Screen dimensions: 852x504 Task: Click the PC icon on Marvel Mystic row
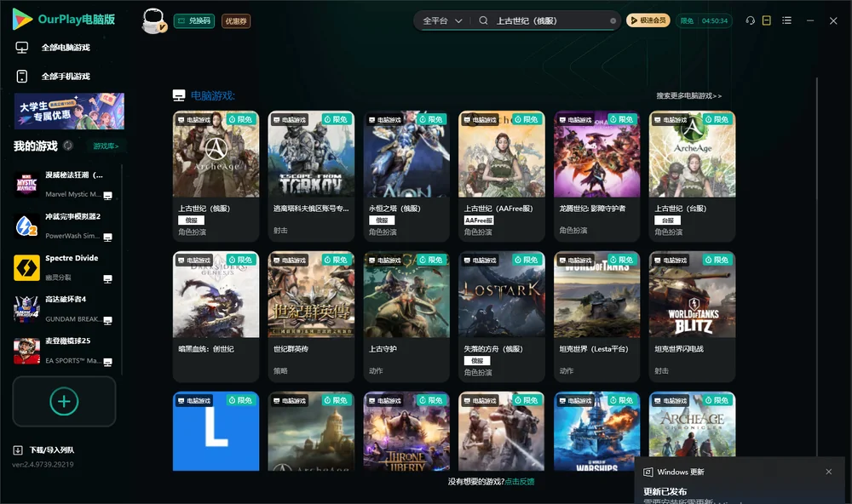[107, 196]
